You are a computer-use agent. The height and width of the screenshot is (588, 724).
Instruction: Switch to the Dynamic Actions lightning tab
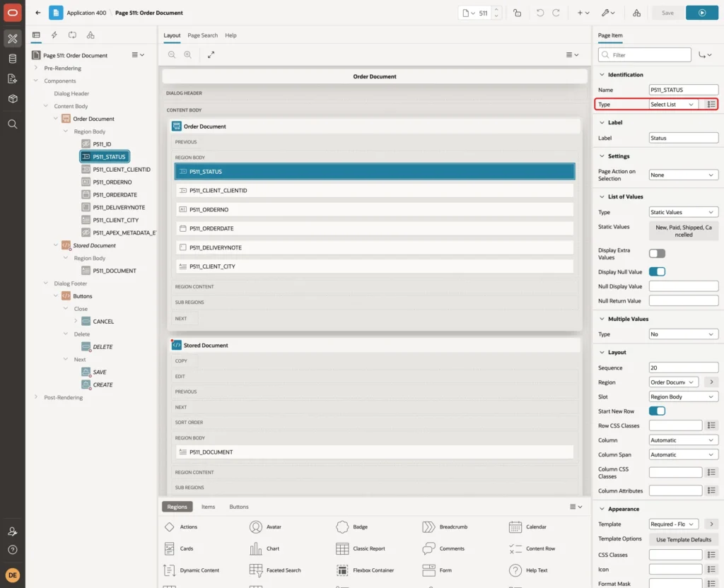coord(54,35)
